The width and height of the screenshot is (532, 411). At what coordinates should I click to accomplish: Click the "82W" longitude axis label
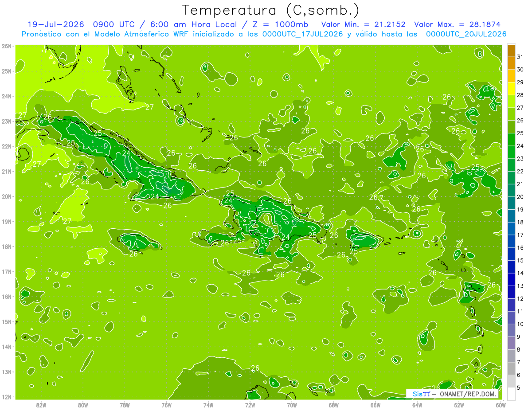tap(41, 405)
